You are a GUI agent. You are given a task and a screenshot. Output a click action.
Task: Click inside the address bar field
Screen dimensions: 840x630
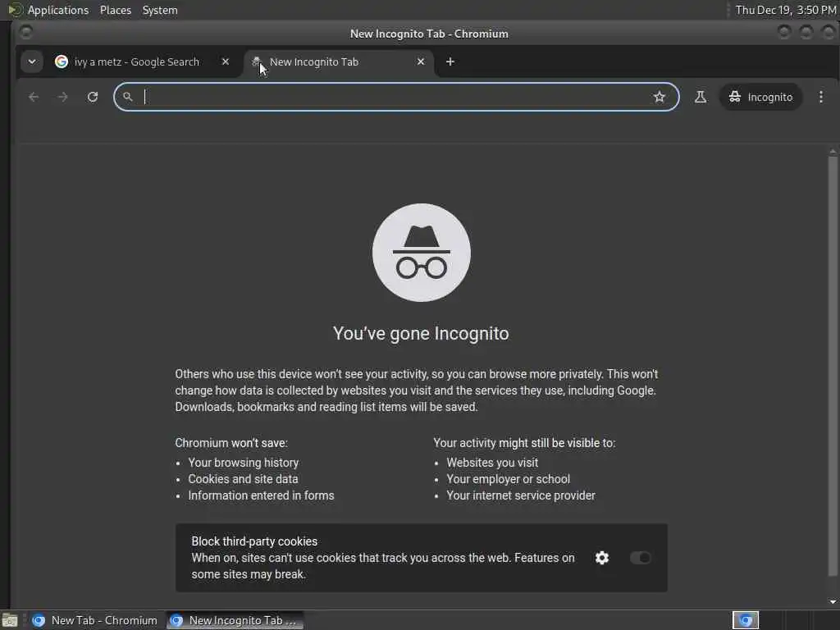coord(396,97)
